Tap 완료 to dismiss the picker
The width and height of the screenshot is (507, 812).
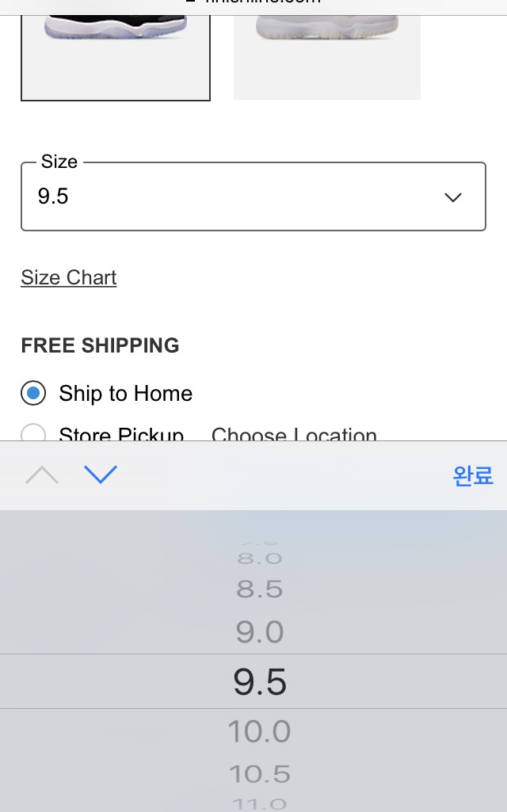[x=472, y=475]
